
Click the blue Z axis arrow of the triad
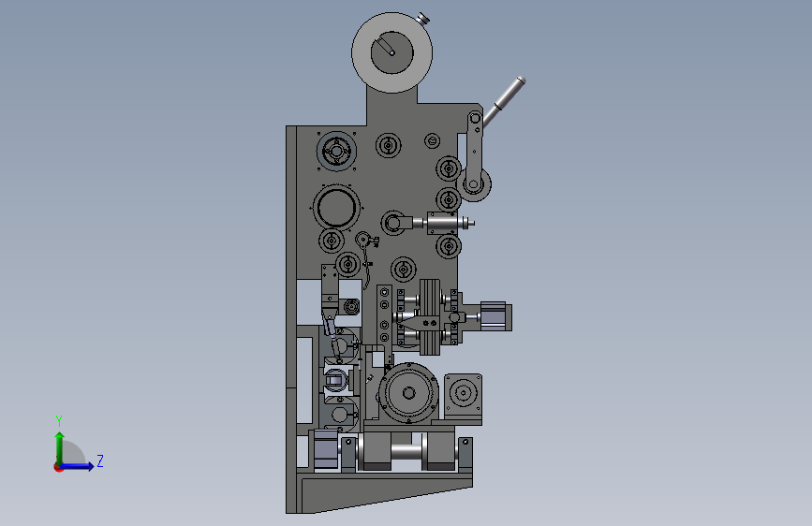78,466
